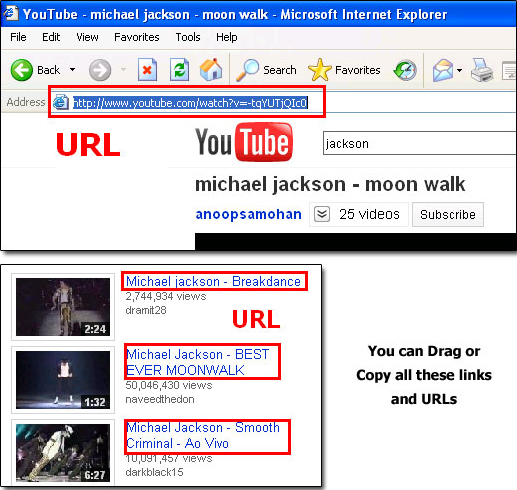The height and width of the screenshot is (490, 517).
Task: Open the History clock icon
Action: pyautogui.click(x=405, y=70)
